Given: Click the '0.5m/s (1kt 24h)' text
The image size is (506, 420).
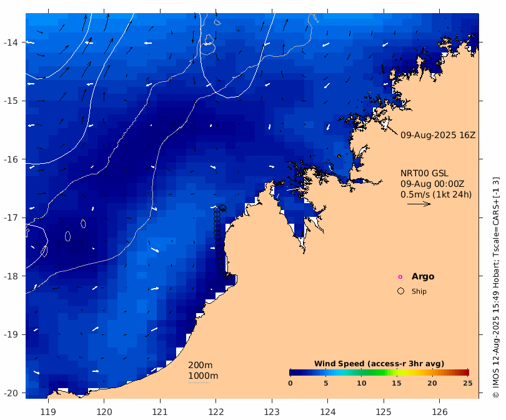Looking at the screenshot, I should 436,194.
